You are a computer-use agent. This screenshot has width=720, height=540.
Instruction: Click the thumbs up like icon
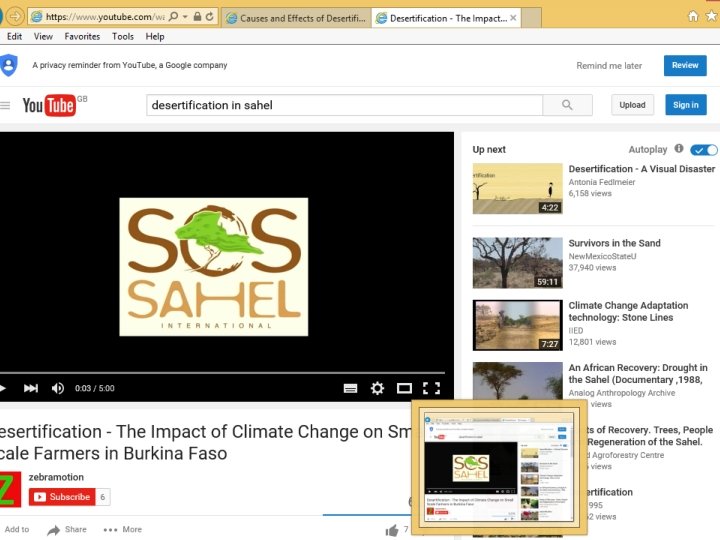pos(392,531)
